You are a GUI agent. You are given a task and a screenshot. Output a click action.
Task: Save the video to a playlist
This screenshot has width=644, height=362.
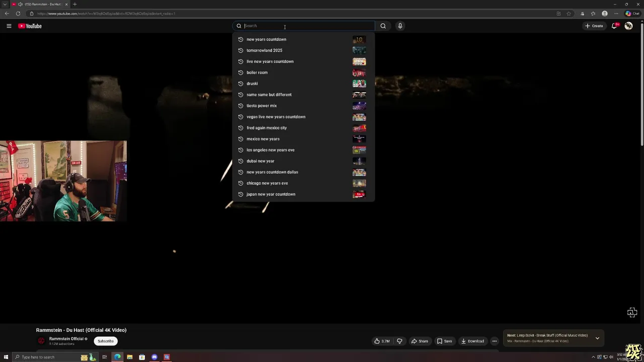pos(444,341)
